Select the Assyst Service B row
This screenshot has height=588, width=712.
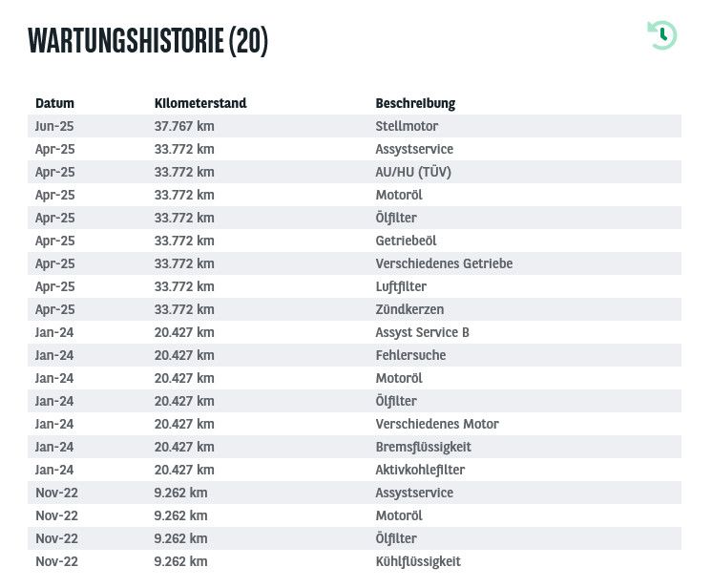[x=422, y=332]
